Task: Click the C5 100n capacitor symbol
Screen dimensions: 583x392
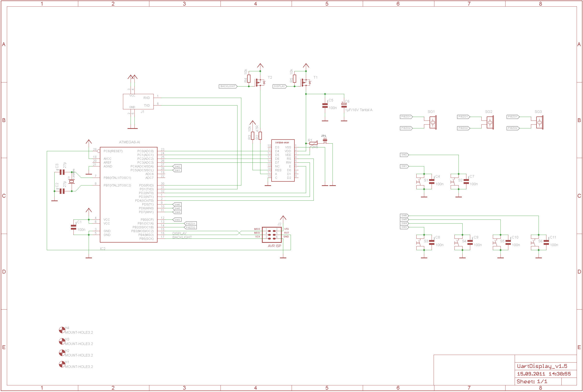Action: point(325,106)
